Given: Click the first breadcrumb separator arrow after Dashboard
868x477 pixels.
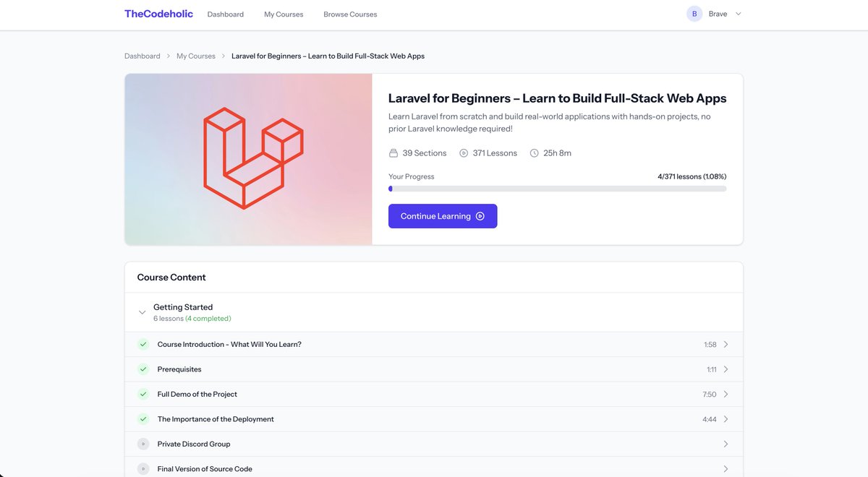Looking at the screenshot, I should click(x=169, y=56).
